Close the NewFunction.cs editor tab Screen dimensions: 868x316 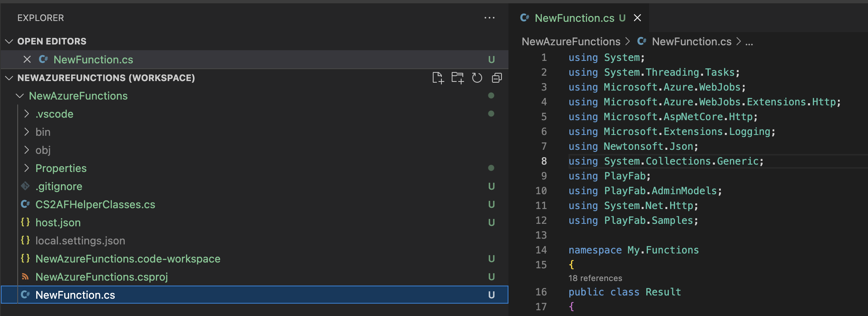(x=637, y=18)
